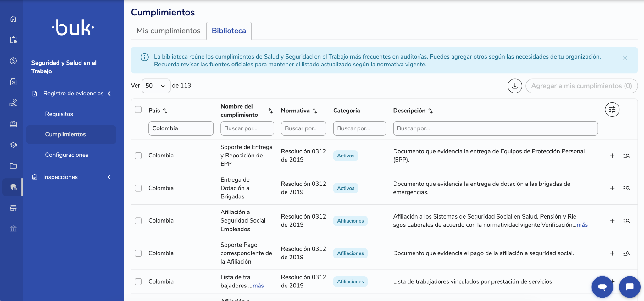Open the folder sidebar icon
Screen dimensions: 644x301
13,166
